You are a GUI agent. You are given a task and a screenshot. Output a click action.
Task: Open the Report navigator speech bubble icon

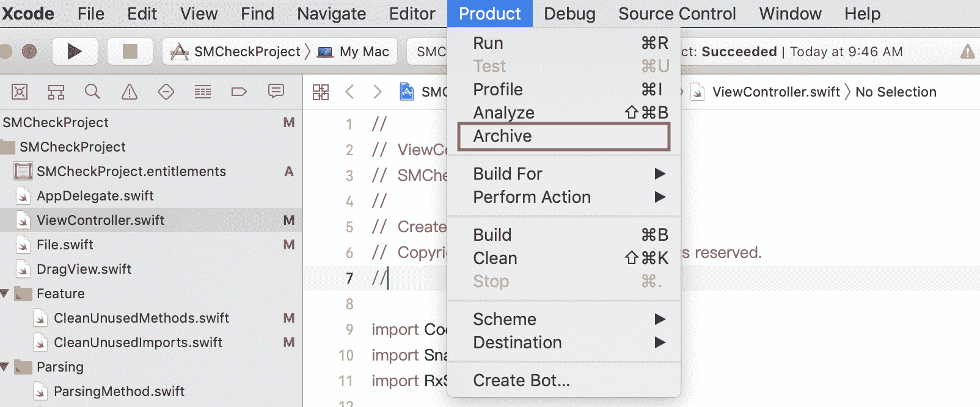tap(276, 92)
